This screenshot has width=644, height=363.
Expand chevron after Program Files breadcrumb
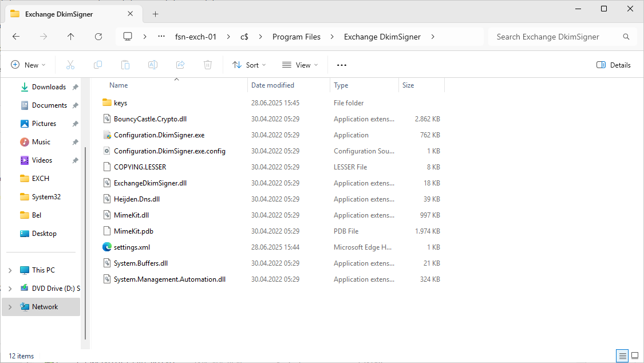coord(332,37)
